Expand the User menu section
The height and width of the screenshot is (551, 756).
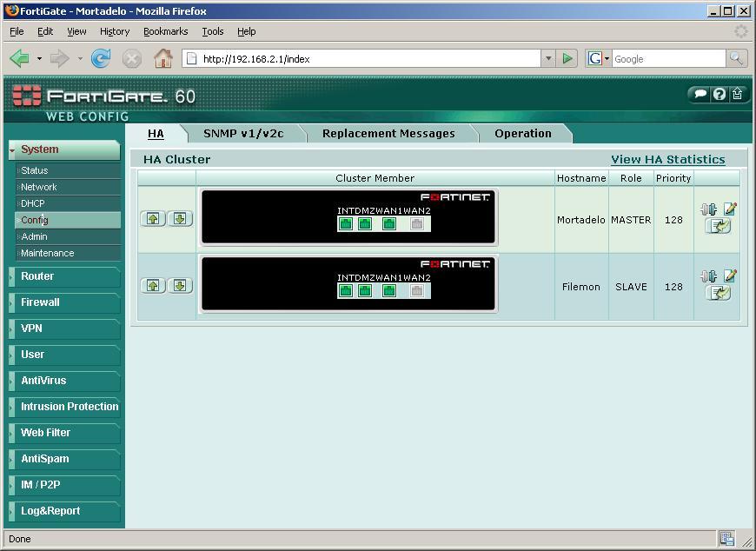point(64,355)
